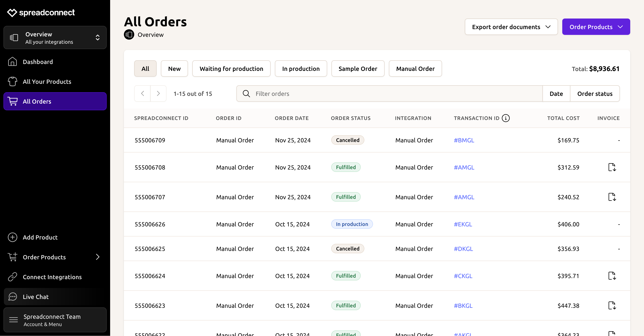This screenshot has height=336, width=644.
Task: Focus the Filter orders search field
Action: coord(390,93)
